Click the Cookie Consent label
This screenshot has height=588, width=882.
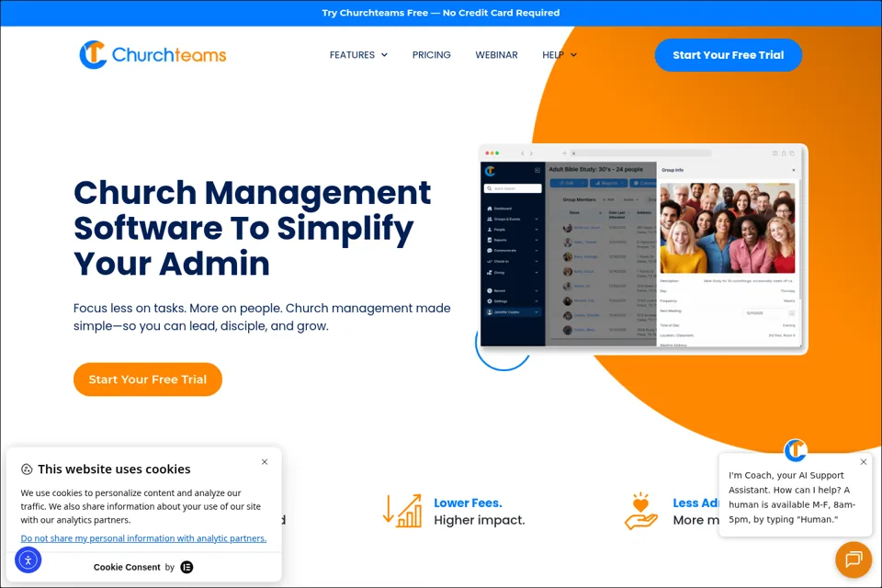point(127,567)
